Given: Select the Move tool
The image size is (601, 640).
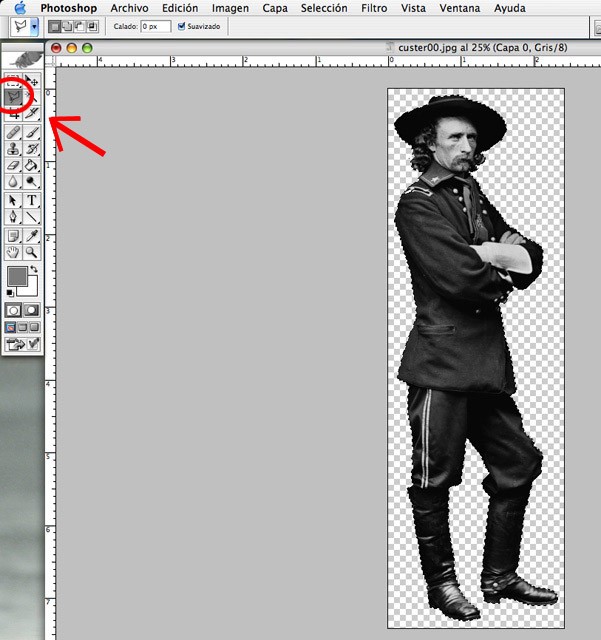Looking at the screenshot, I should point(33,81).
